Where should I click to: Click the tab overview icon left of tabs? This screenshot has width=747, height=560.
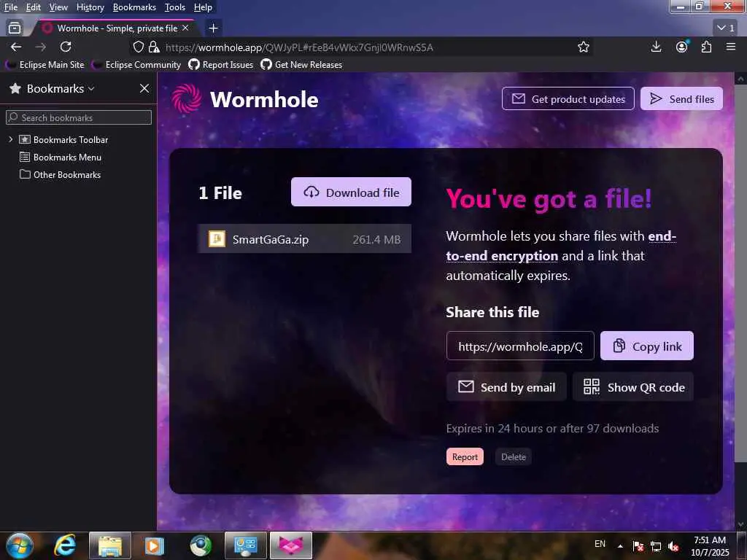15,28
